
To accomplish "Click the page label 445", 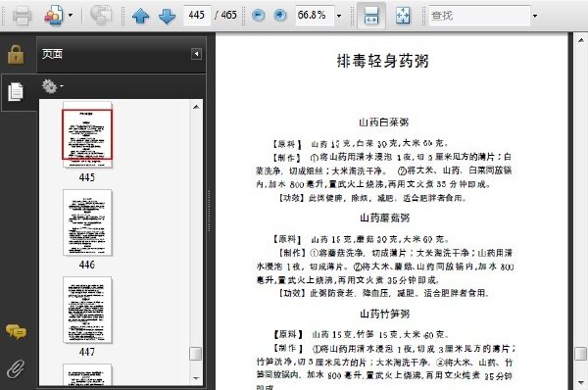I will [x=87, y=177].
